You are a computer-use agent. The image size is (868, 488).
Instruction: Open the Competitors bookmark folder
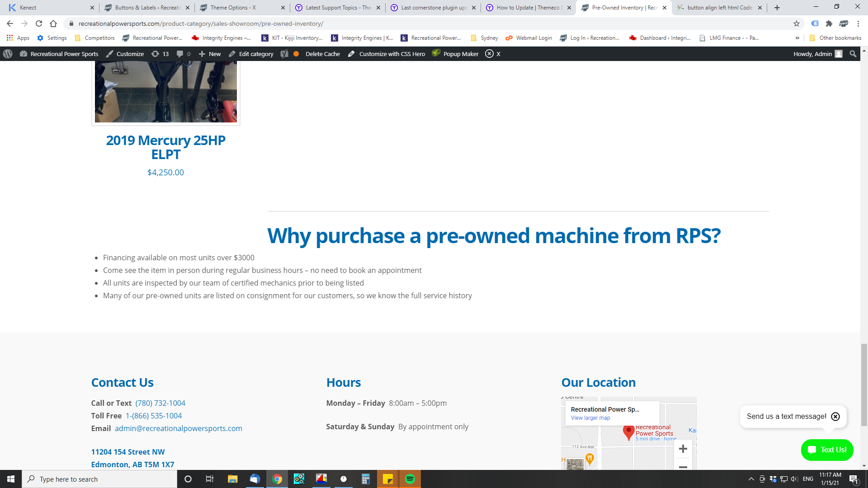pyautogui.click(x=94, y=38)
